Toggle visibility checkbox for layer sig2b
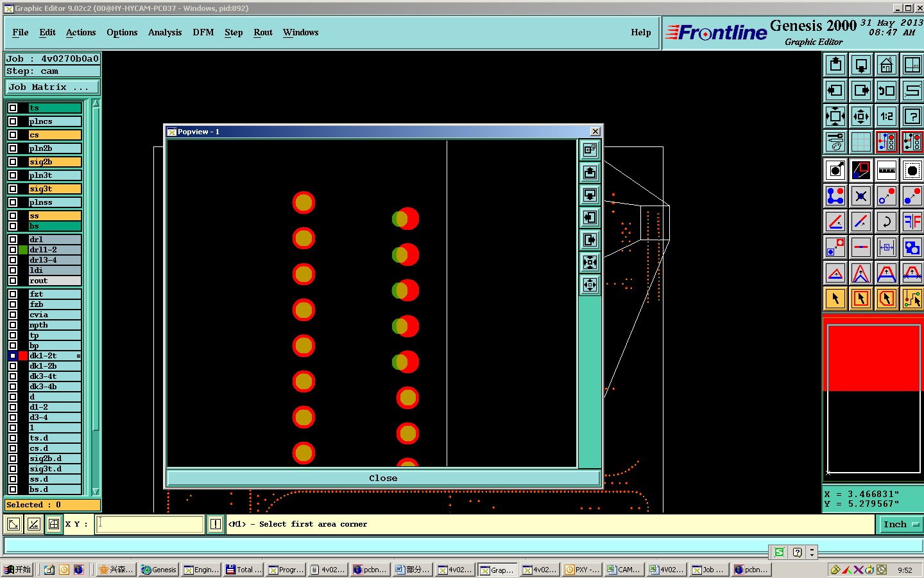 tap(13, 162)
